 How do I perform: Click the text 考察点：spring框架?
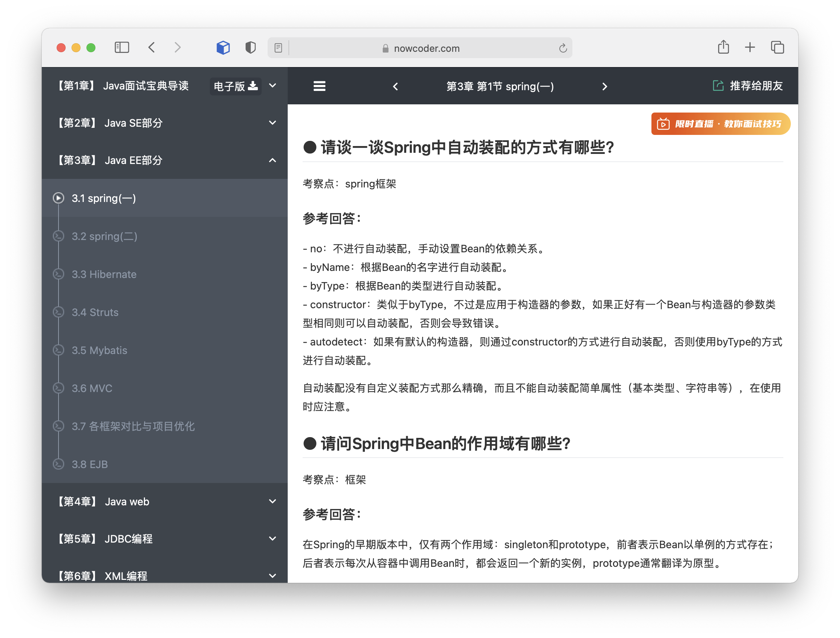(349, 184)
